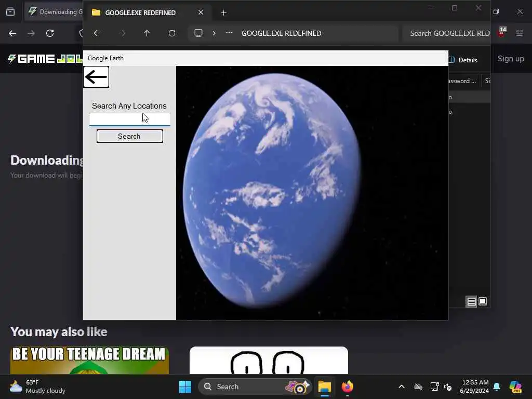Click the taskbar Search box
Screen dimensions: 532x399
coord(255,387)
